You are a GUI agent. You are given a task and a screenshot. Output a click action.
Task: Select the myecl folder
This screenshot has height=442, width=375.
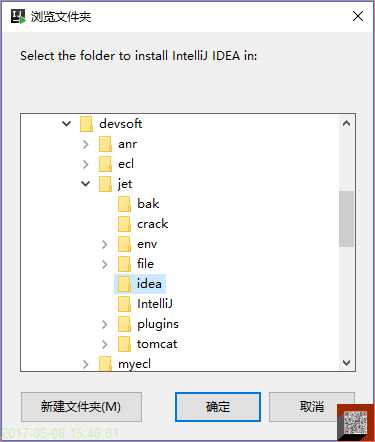click(x=125, y=364)
